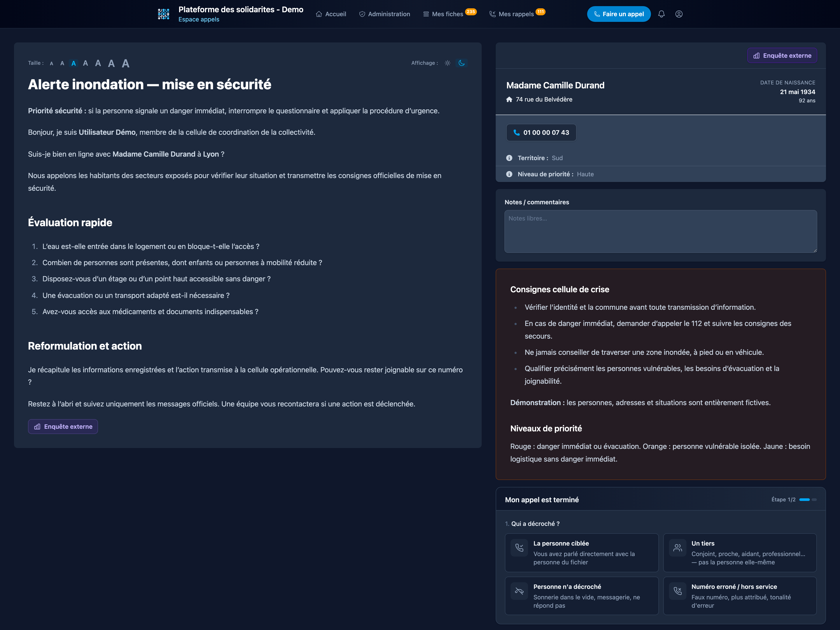Click the address 74 rue du Belvédère
The image size is (840, 630).
pos(544,100)
